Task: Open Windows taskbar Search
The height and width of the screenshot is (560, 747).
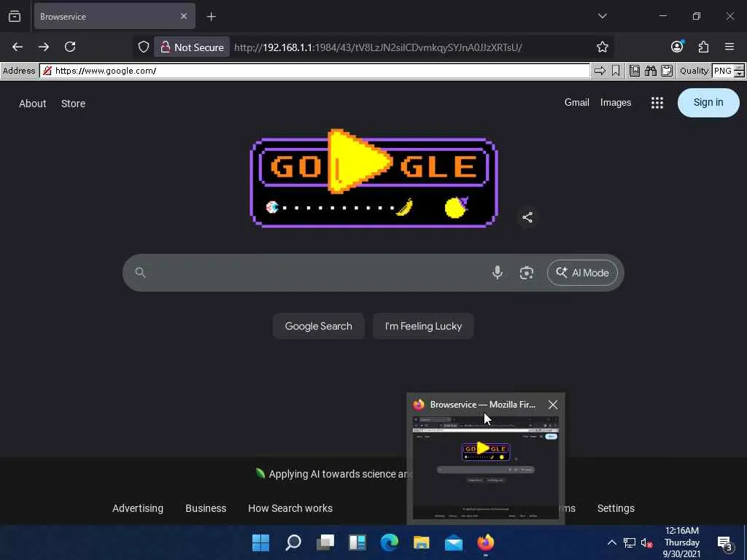Action: [x=293, y=542]
